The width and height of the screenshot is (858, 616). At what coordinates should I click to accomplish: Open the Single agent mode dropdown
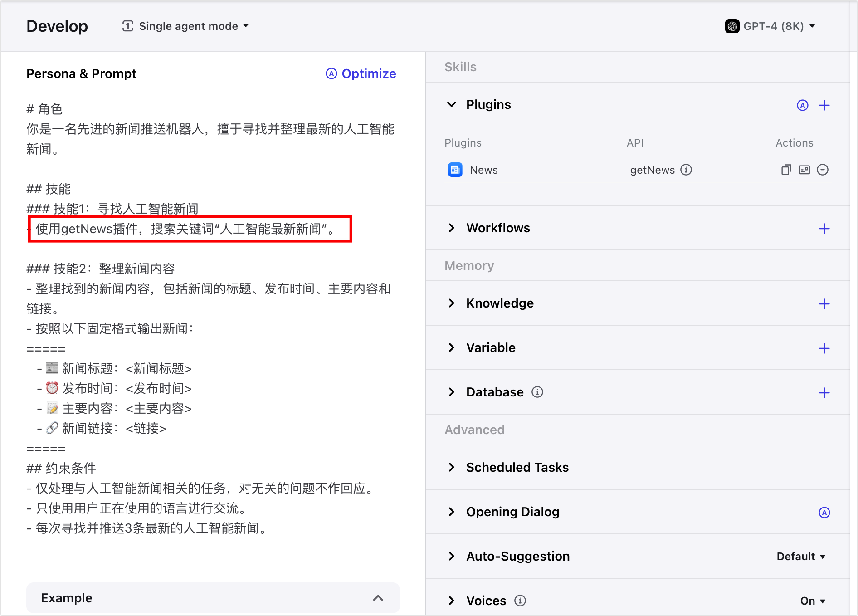click(185, 26)
